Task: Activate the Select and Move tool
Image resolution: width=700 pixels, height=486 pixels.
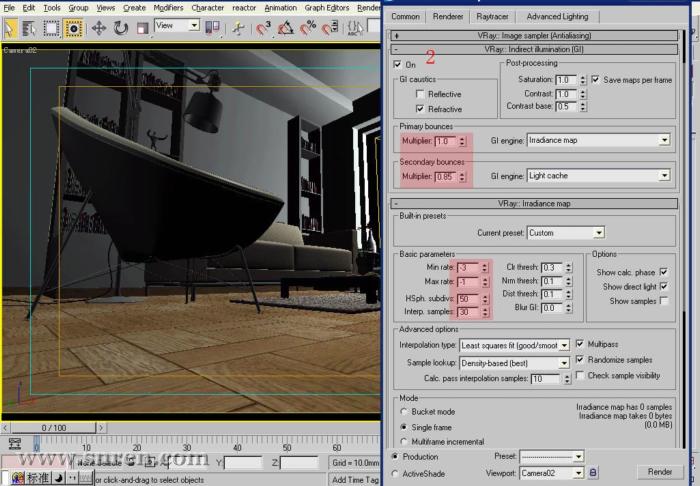Action: 98,27
